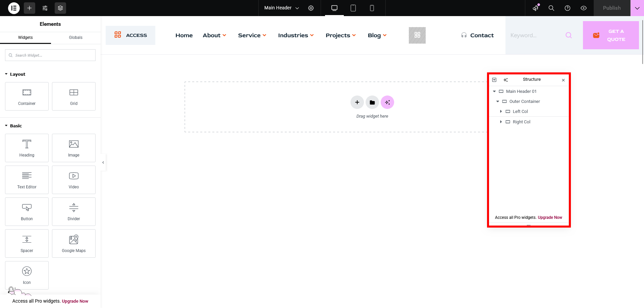
Task: Toggle the Structure layers icon in top bar
Action: [x=60, y=8]
